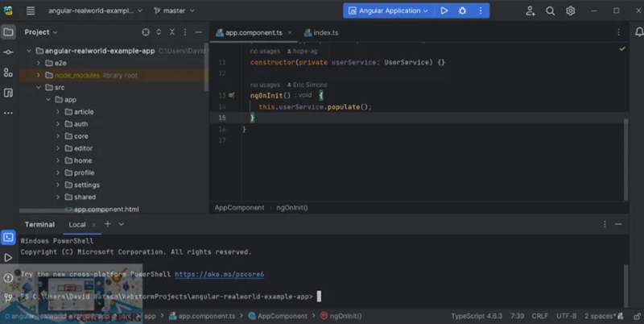Run the Angular Application configuration
Viewport: 644px width, 324px height.
444,10
